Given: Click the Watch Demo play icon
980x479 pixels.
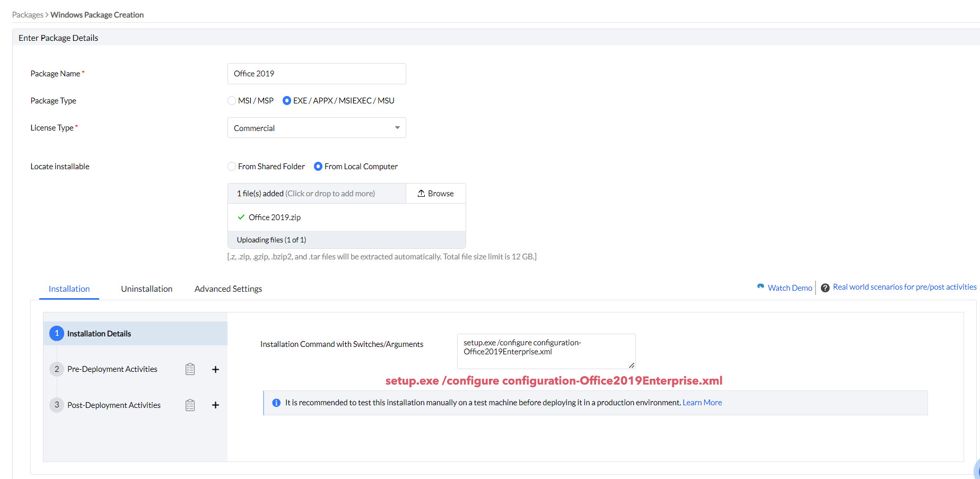Looking at the screenshot, I should (x=760, y=286).
